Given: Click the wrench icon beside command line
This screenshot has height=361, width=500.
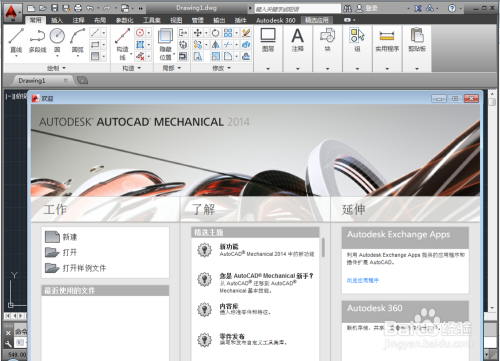Looking at the screenshot, I should [9, 344].
